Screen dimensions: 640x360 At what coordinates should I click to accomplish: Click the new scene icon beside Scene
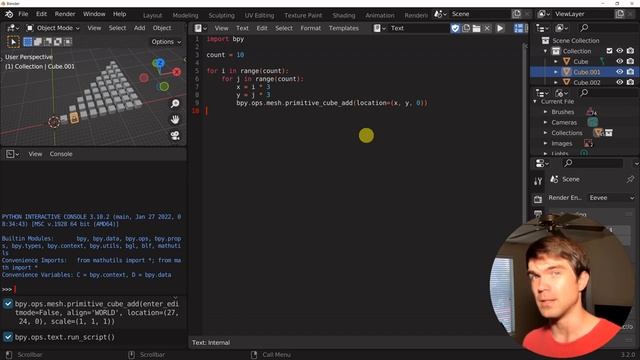(x=517, y=14)
